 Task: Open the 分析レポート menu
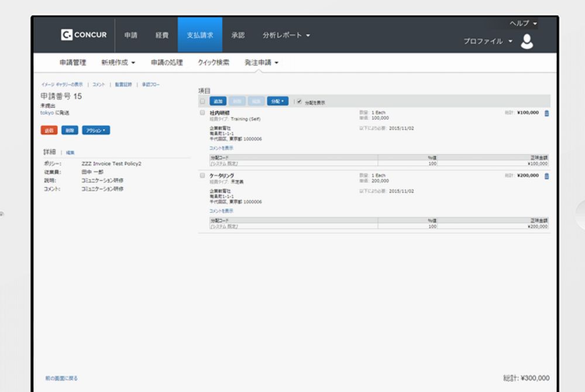(x=286, y=35)
